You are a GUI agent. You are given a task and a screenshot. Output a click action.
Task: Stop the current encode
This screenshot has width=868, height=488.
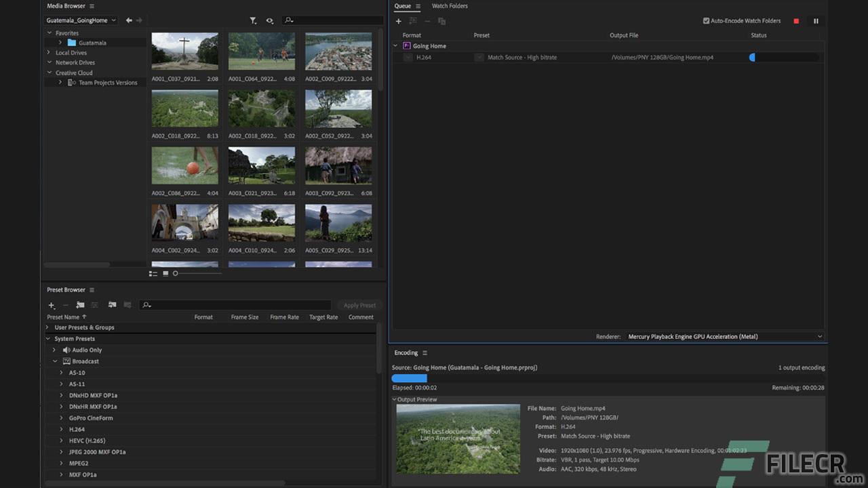click(x=795, y=21)
